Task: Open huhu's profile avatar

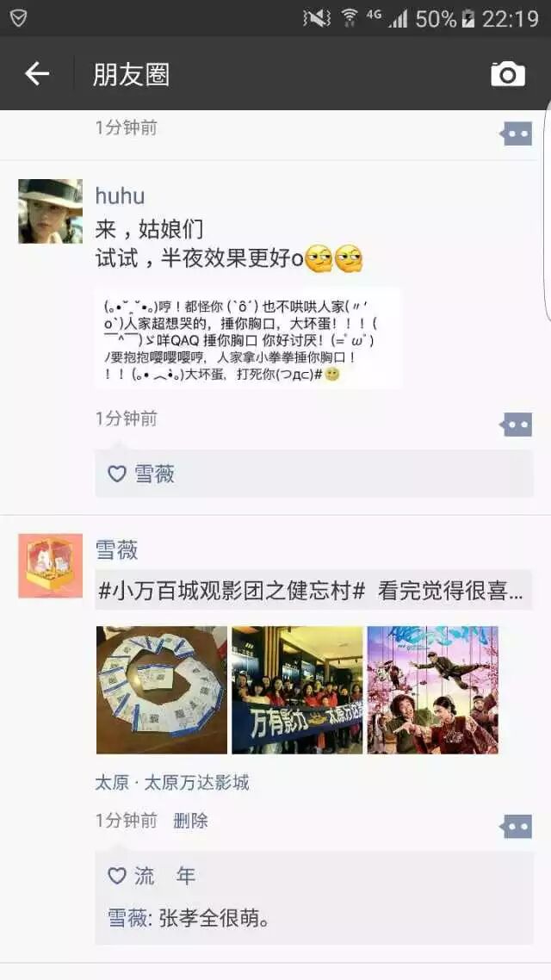Action: pos(51,211)
